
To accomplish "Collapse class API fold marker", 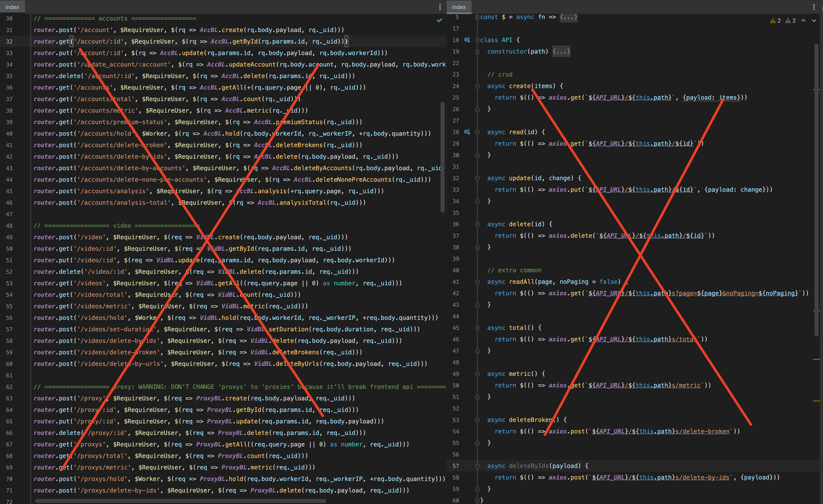I will point(477,40).
